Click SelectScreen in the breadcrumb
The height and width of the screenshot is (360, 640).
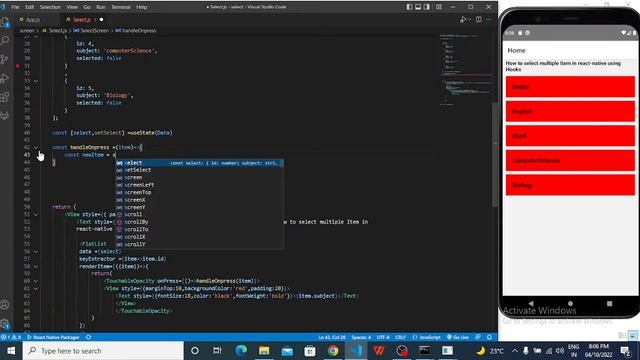click(x=94, y=31)
